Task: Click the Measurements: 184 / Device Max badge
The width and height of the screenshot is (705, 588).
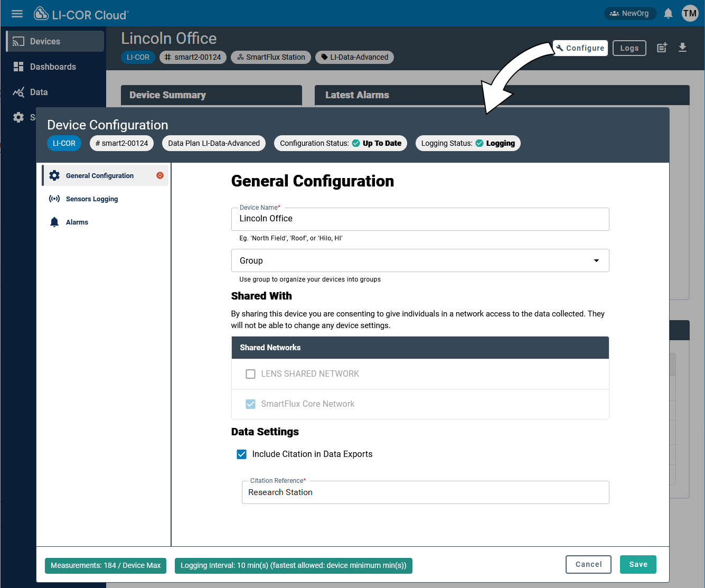Action: click(106, 565)
